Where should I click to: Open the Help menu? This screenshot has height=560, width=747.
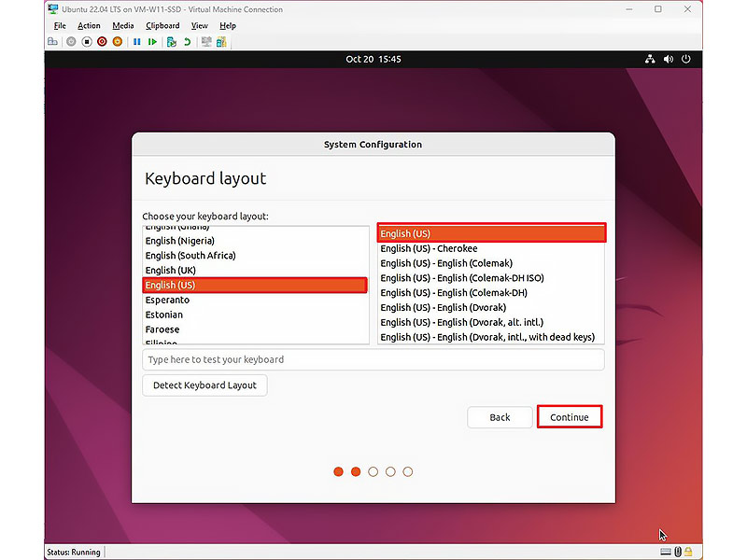(228, 26)
